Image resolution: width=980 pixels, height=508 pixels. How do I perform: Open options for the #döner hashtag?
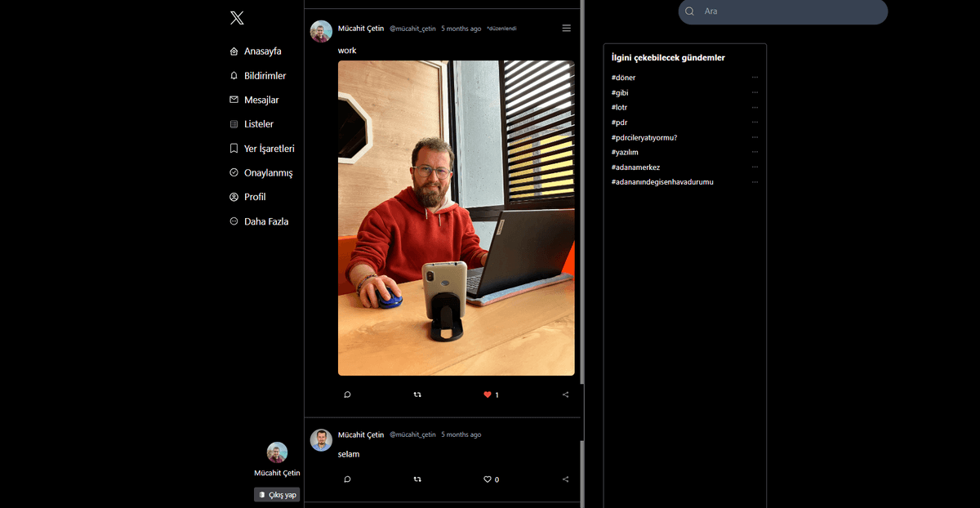tap(755, 78)
